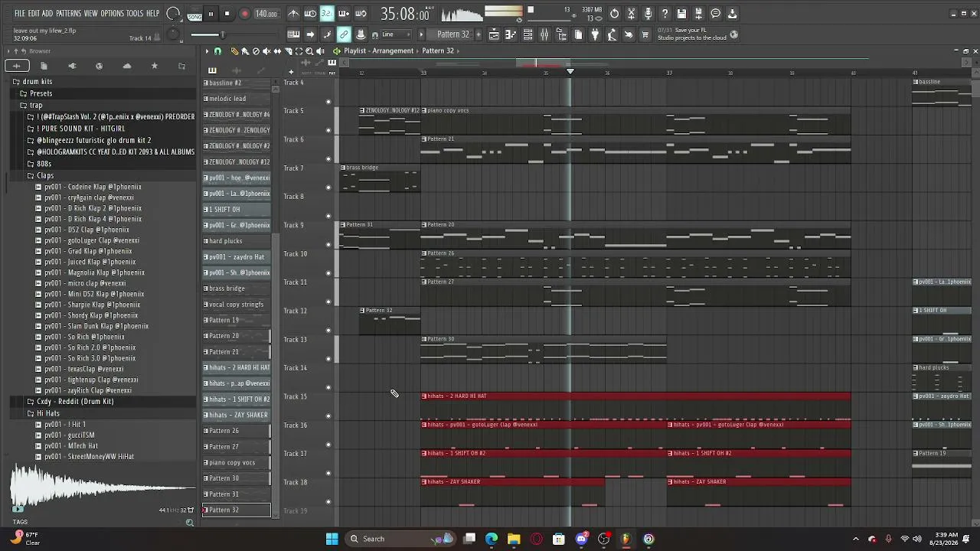Click the main pitch knob
980x551 pixels.
pyautogui.click(x=173, y=34)
